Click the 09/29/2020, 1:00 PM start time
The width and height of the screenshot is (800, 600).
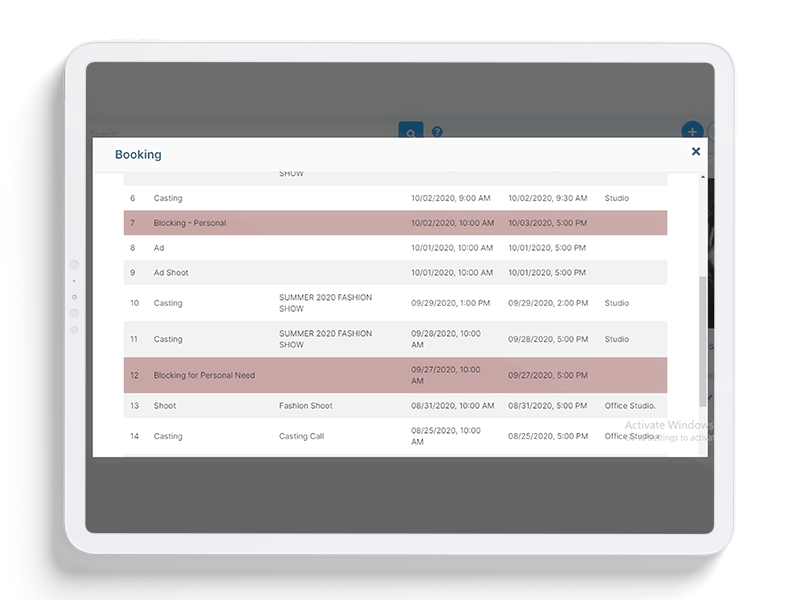(x=450, y=303)
